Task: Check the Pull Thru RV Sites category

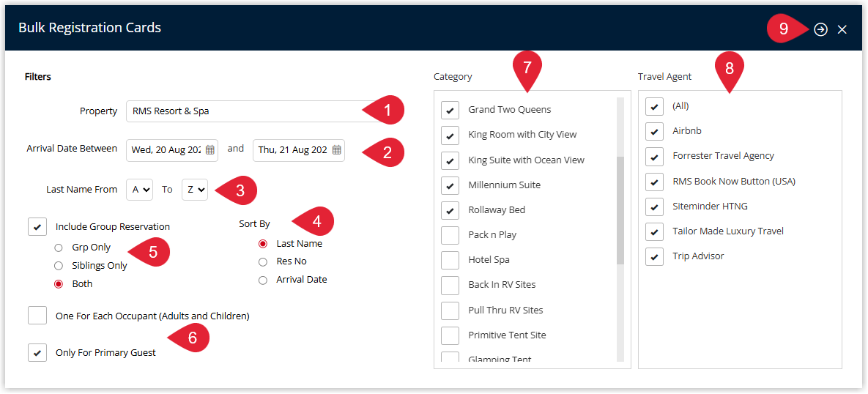Action: pyautogui.click(x=450, y=310)
